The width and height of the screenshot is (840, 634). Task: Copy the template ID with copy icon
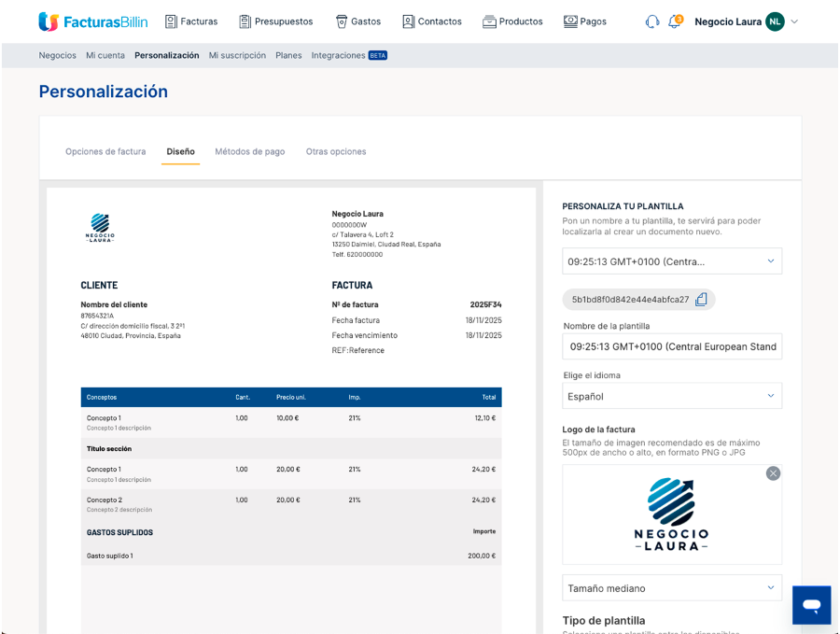(x=701, y=300)
